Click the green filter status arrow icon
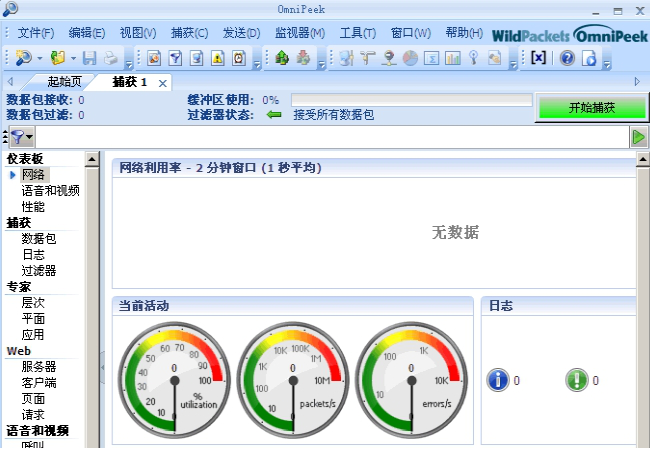Screen dimensions: 650x465 (274, 115)
